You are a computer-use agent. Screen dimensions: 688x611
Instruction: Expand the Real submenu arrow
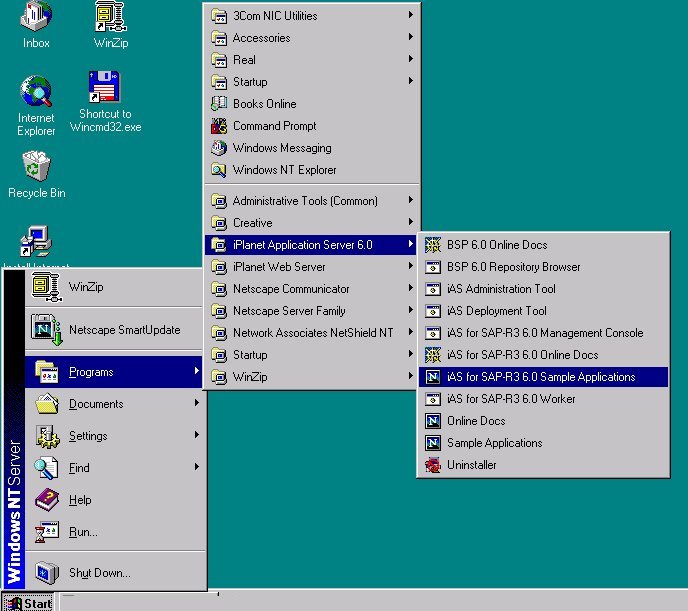tap(411, 58)
